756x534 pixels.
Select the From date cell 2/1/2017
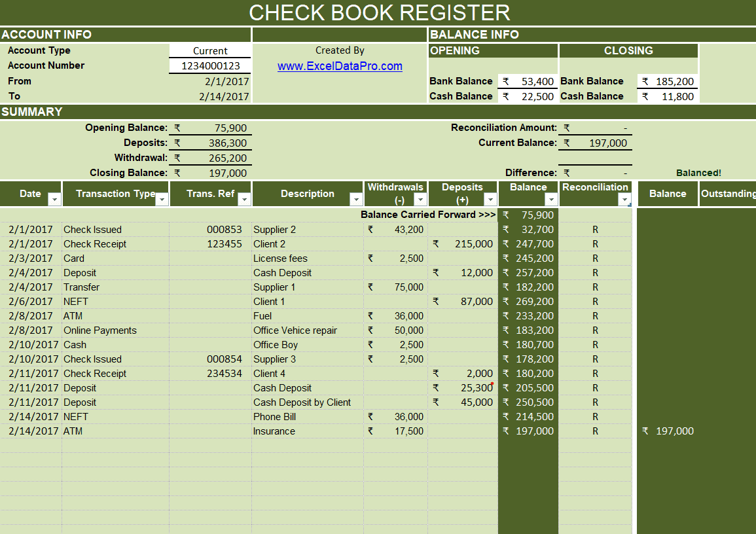tap(210, 81)
